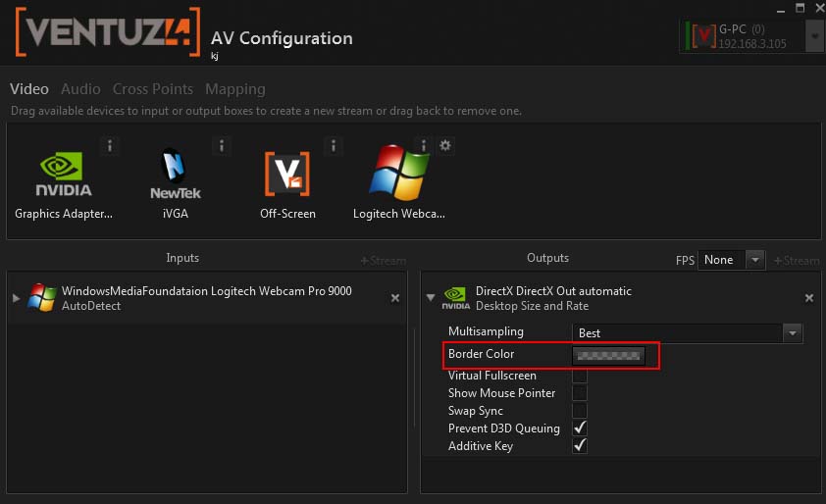Toggle the Swap Sync checkbox

click(580, 411)
